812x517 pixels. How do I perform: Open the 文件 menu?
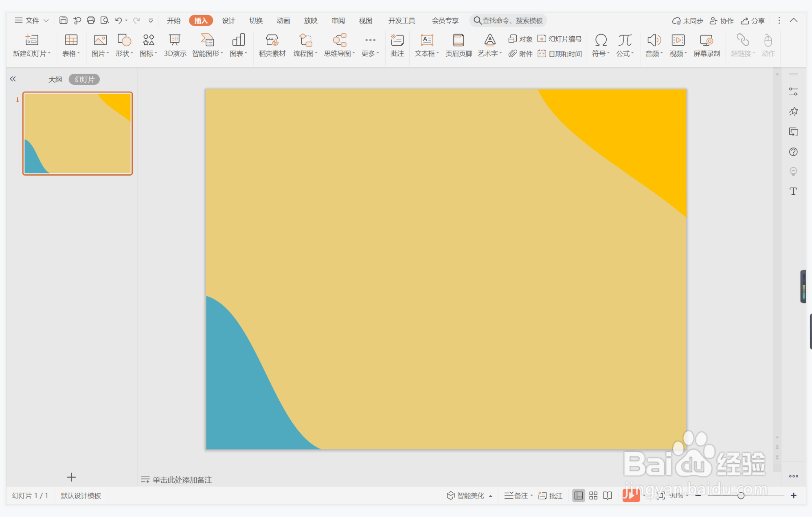[x=31, y=20]
